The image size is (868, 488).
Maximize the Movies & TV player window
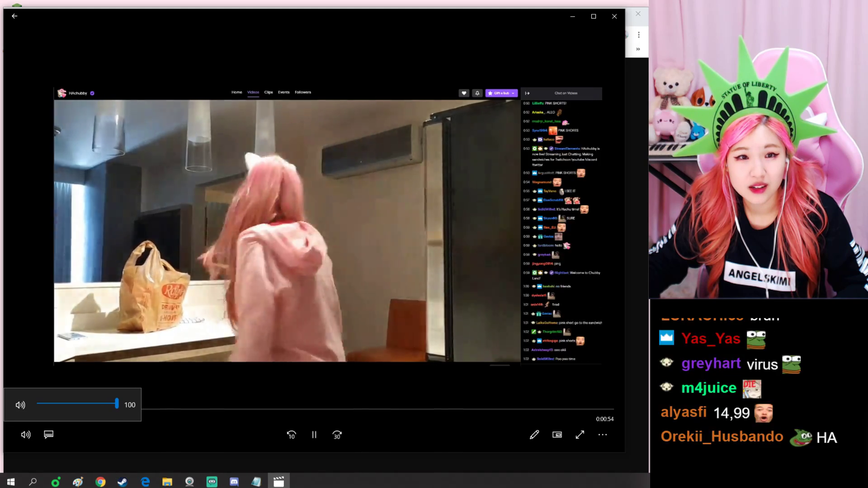coord(593,16)
